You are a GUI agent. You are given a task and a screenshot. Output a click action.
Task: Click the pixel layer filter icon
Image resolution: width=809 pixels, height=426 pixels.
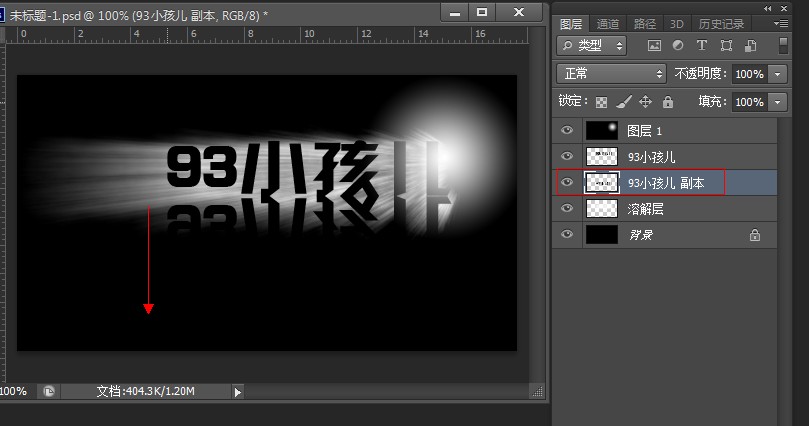click(655, 46)
